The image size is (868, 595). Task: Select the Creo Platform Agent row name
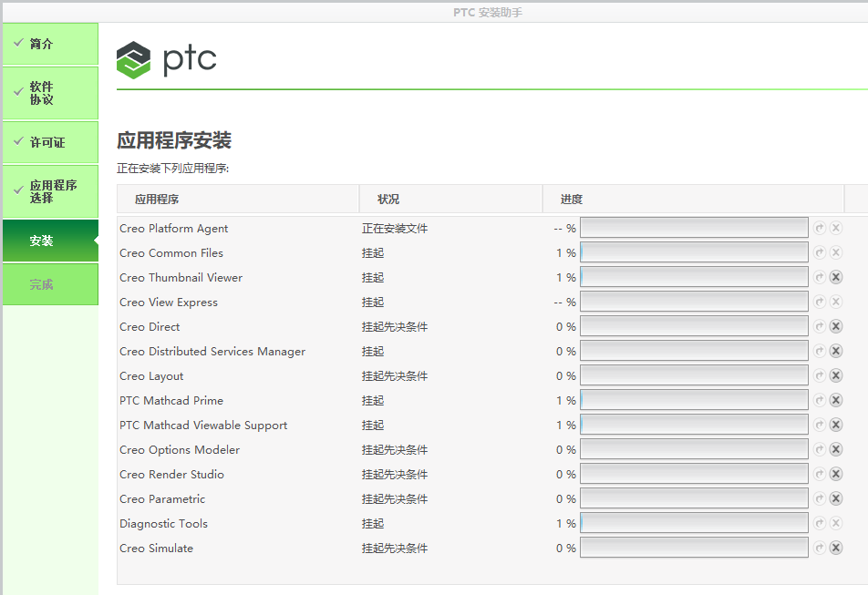tap(174, 229)
